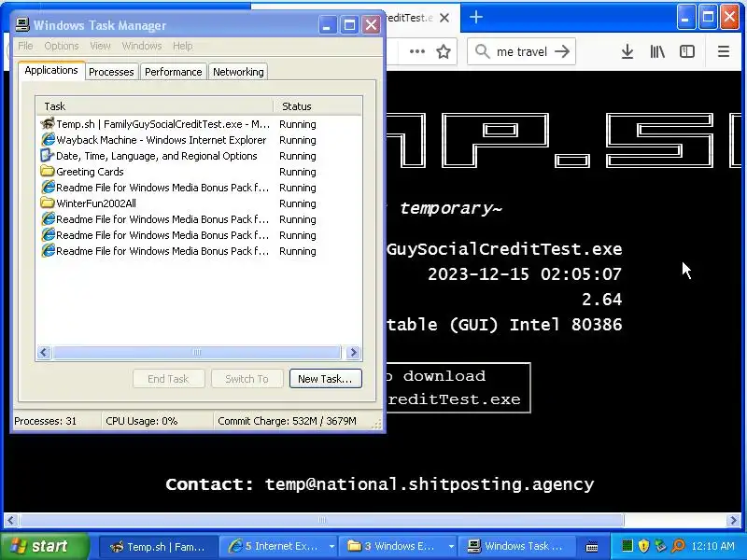Click the download box on Temp.sh page
This screenshot has height=560, width=747.
458,387
